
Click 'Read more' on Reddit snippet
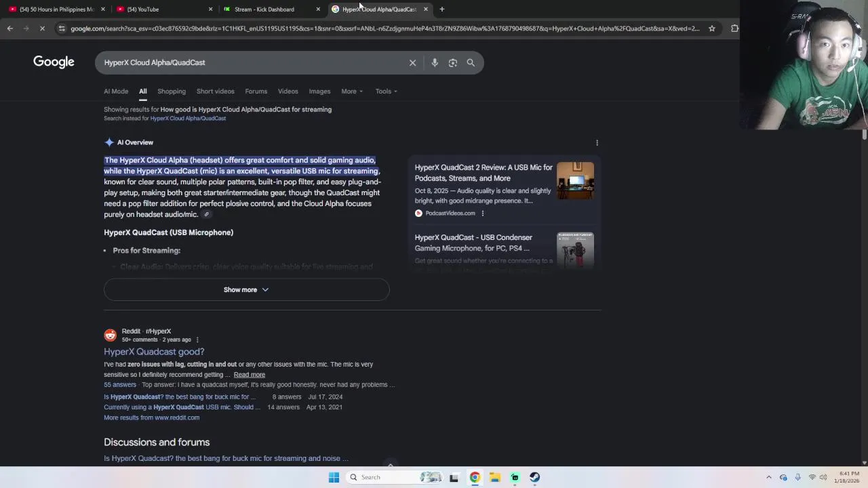tap(250, 375)
